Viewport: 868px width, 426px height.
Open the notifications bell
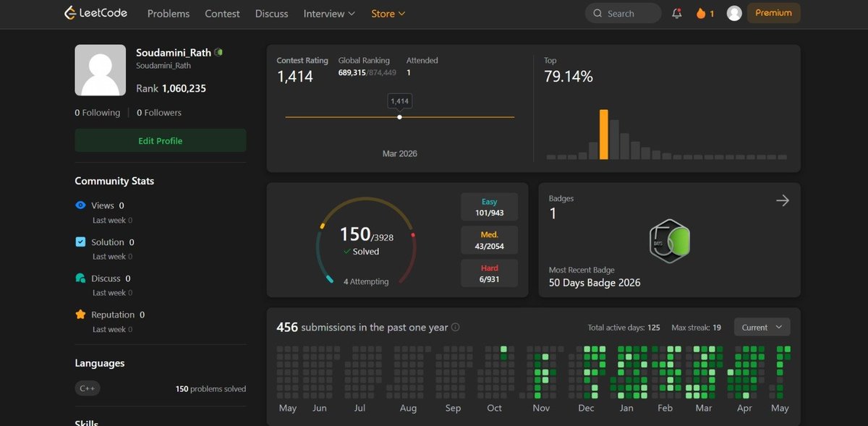[677, 13]
